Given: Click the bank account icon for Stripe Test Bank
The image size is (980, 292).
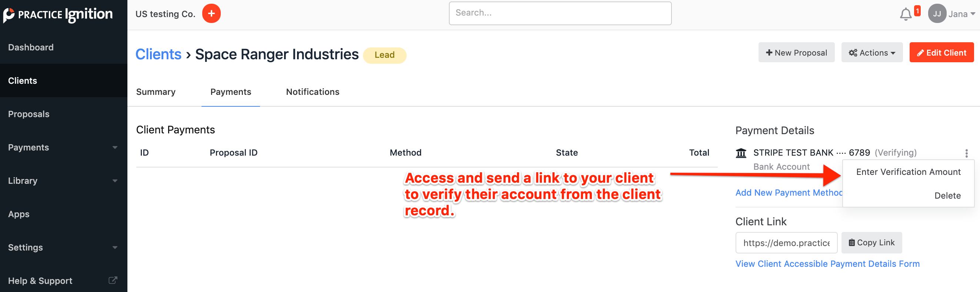Looking at the screenshot, I should pos(741,153).
